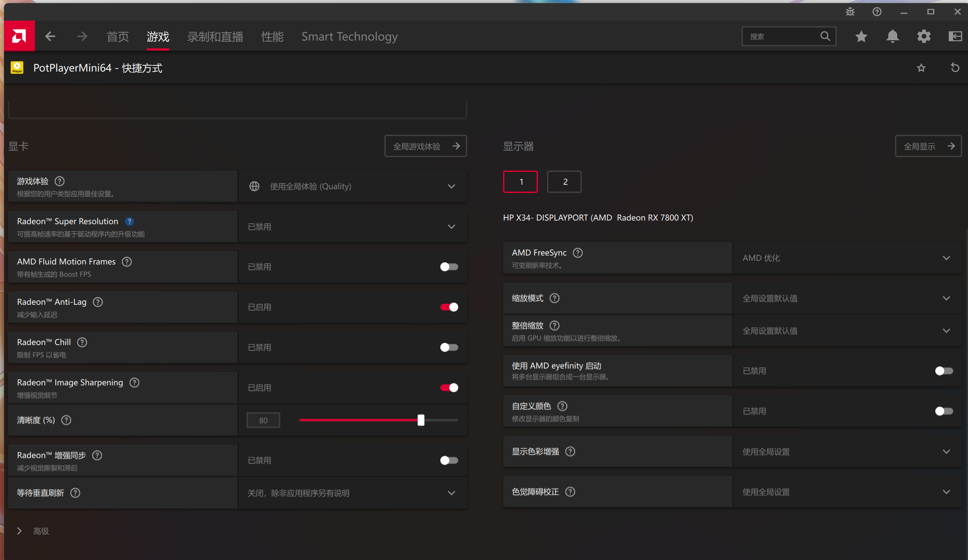Viewport: 968px width, 560px height.
Task: Disable Radeon Anti-Lag toggle
Action: (x=449, y=307)
